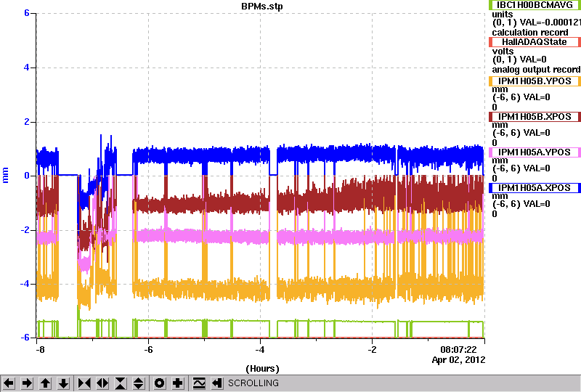This screenshot has height=392, width=581.
Task: Click the pan left arrow button
Action: 9,383
